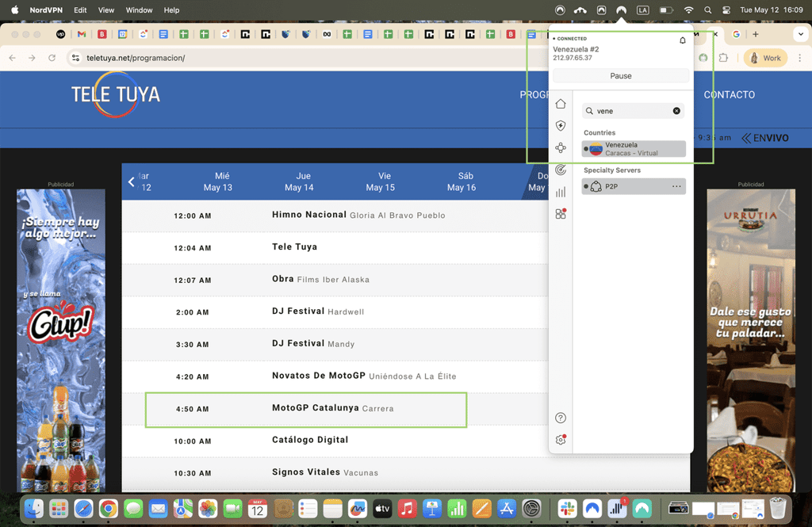Viewport: 812px width, 527px height.
Task: Open Chrome three-dot menu
Action: (799, 58)
